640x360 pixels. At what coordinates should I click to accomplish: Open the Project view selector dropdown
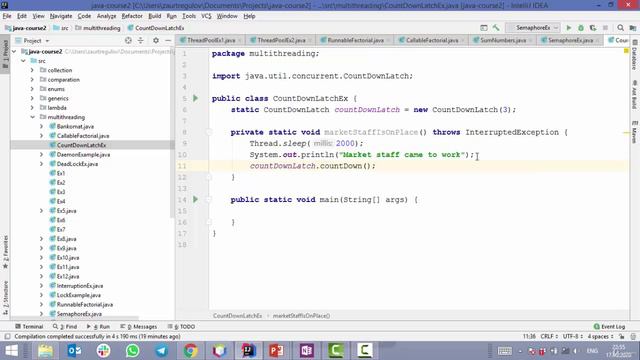click(33, 40)
